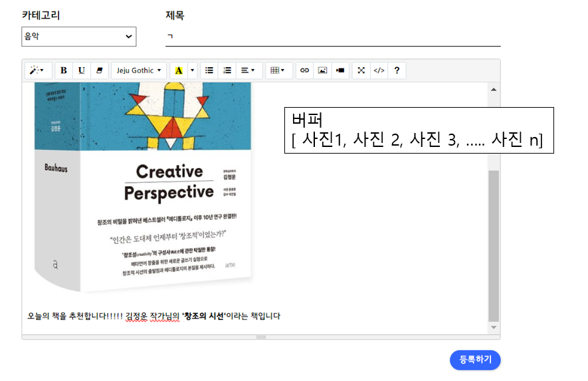Image resolution: width=588 pixels, height=381 pixels.
Task: Click the bold text '창조의 시선'
Action: click(x=203, y=316)
